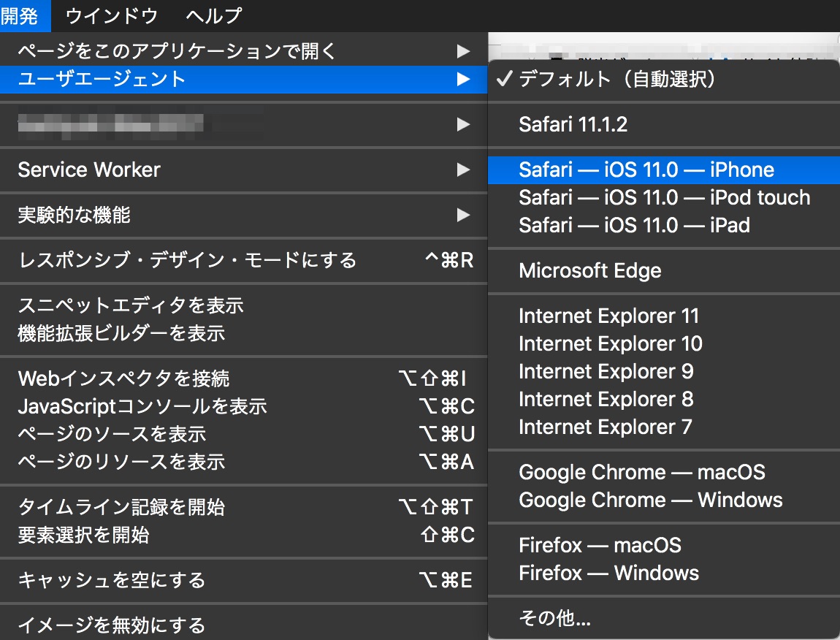Pick Safari — iOS 11.0 — iPad
This screenshot has height=640, width=840.
click(664, 226)
